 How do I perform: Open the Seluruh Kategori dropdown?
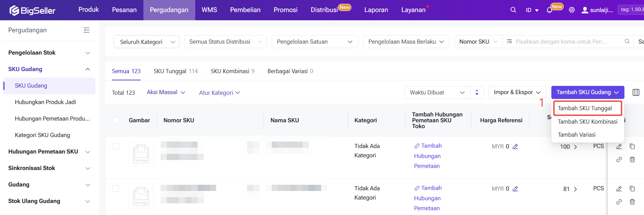click(146, 42)
